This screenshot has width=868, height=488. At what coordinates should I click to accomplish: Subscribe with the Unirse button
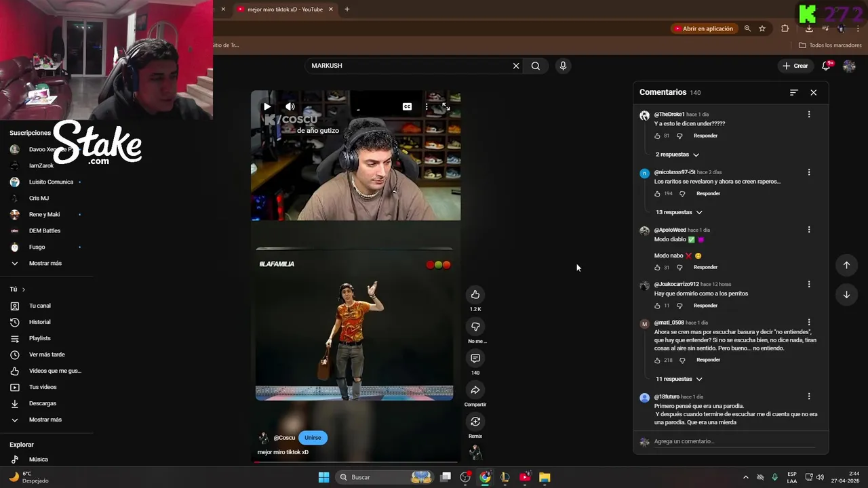coord(313,438)
